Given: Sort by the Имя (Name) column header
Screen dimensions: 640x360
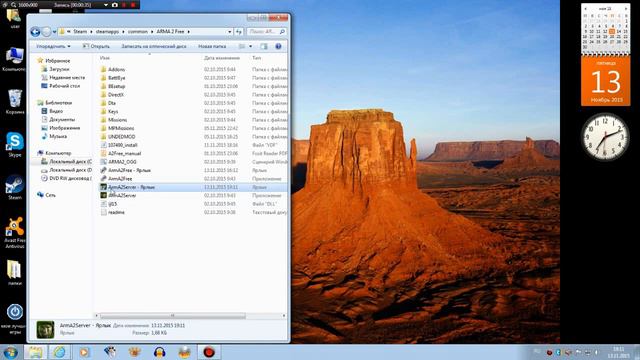Looking at the screenshot, I should (105, 58).
